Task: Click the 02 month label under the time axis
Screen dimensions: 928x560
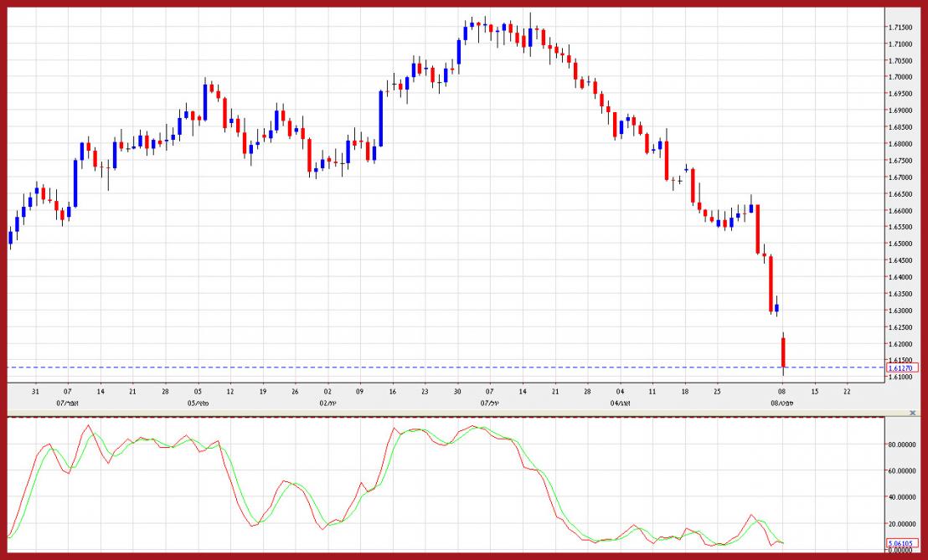Action: (x=327, y=403)
